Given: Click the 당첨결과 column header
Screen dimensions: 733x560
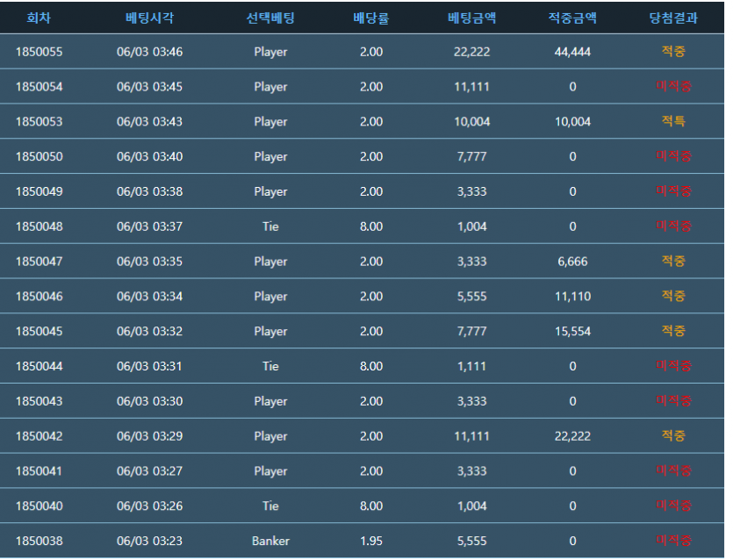Looking at the screenshot, I should (x=673, y=18).
